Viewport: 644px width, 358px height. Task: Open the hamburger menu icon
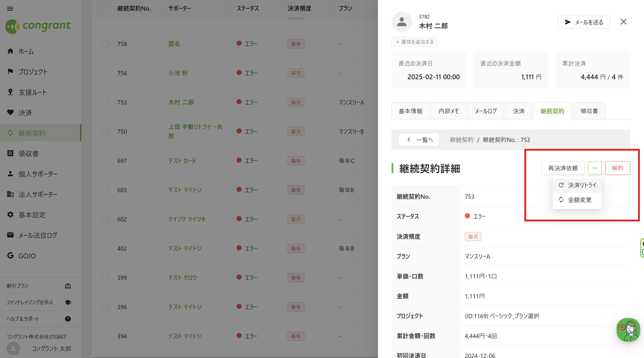pos(10,8)
